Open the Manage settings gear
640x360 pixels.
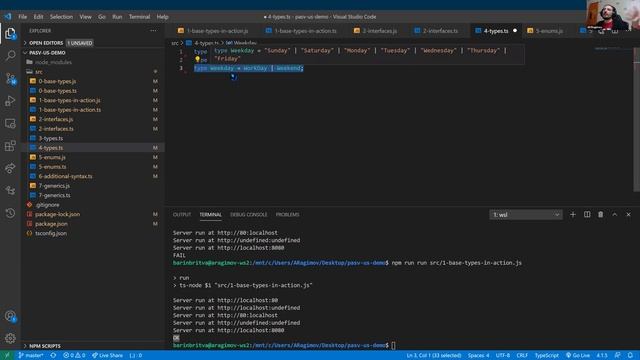point(10,338)
